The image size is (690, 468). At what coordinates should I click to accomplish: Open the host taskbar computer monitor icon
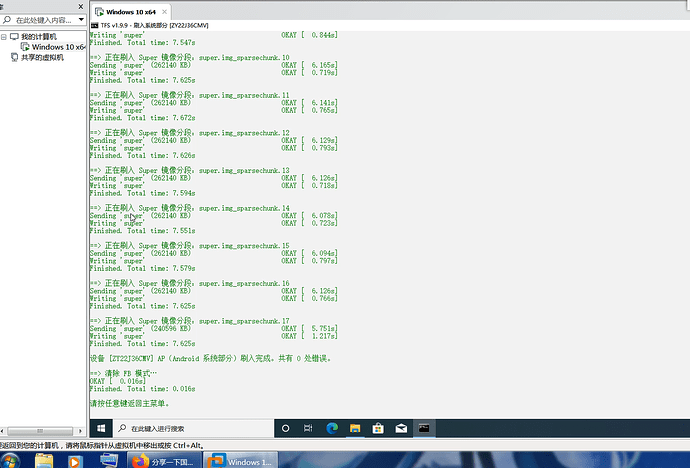(x=109, y=460)
